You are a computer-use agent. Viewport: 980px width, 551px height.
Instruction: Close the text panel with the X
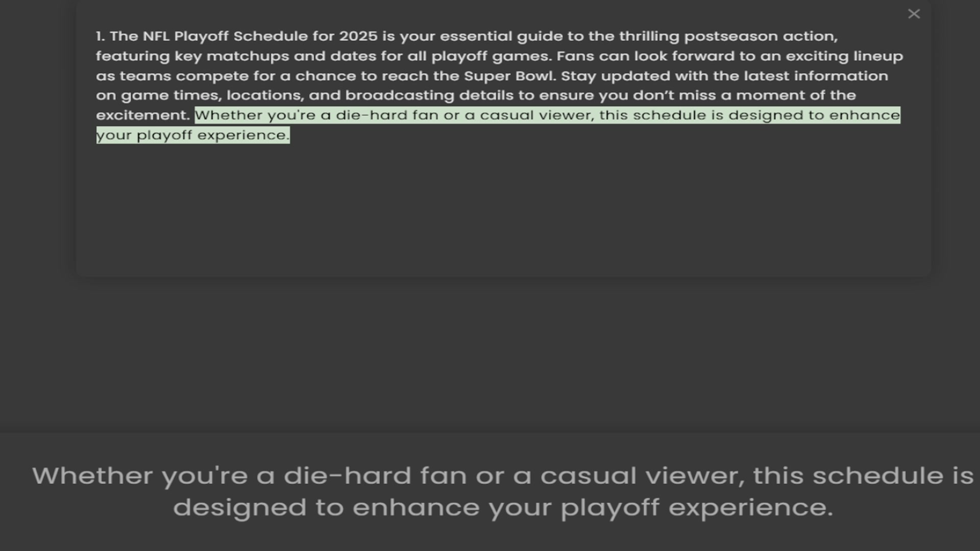click(914, 14)
